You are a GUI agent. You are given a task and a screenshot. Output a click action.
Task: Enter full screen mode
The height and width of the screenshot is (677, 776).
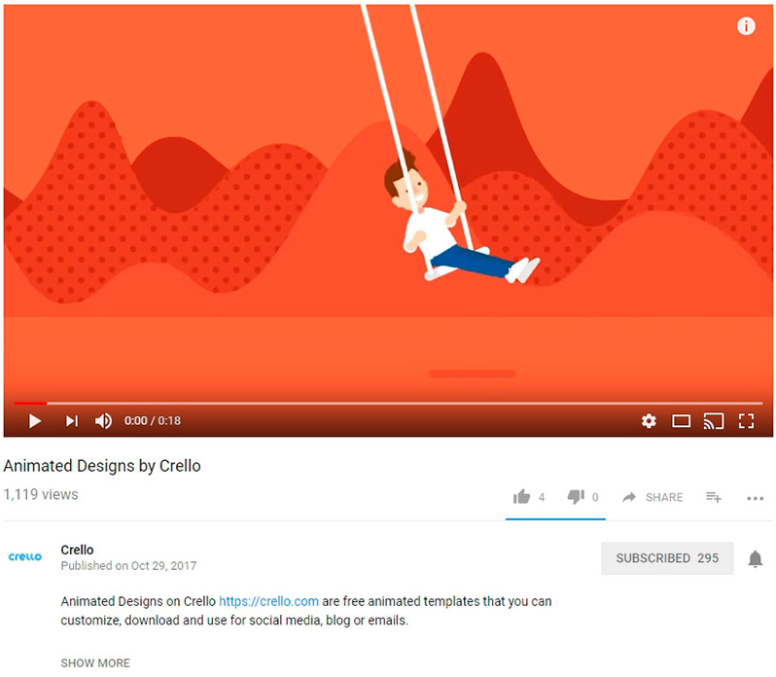tap(746, 421)
